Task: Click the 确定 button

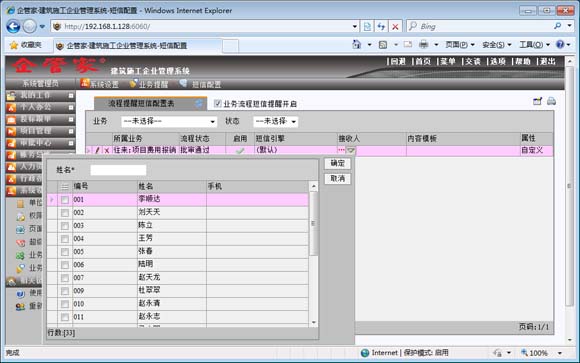Action: (x=337, y=163)
